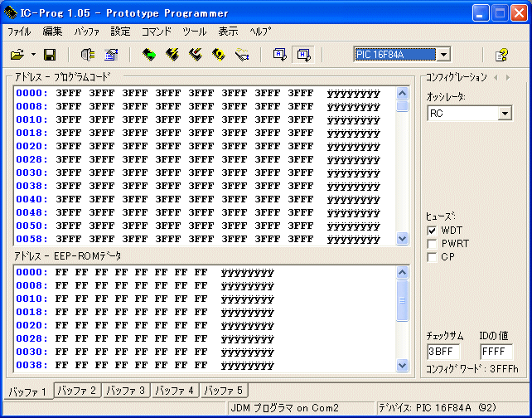Open the ファイル menu
Screen dimensions: 532x418
19,32
